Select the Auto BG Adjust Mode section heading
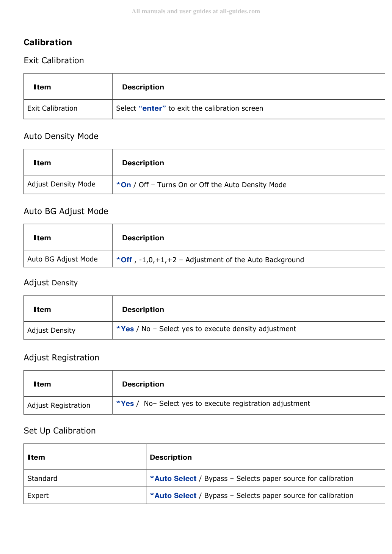392x554 pixels. [66, 211]
